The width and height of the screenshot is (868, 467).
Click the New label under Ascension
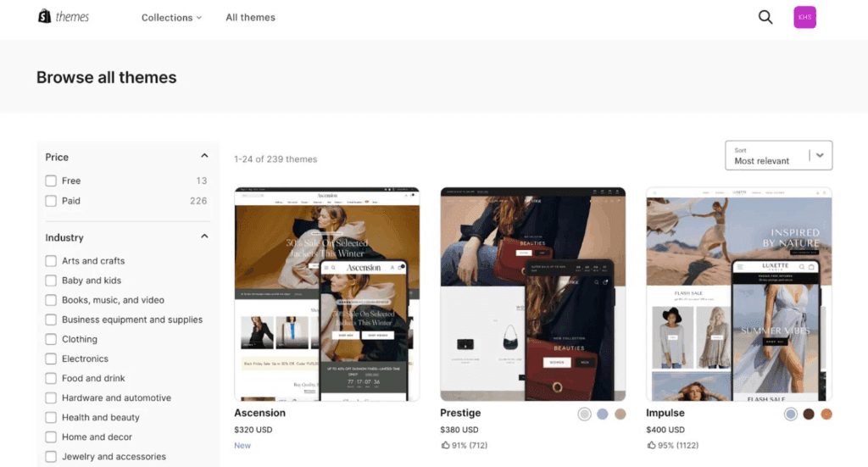(242, 446)
